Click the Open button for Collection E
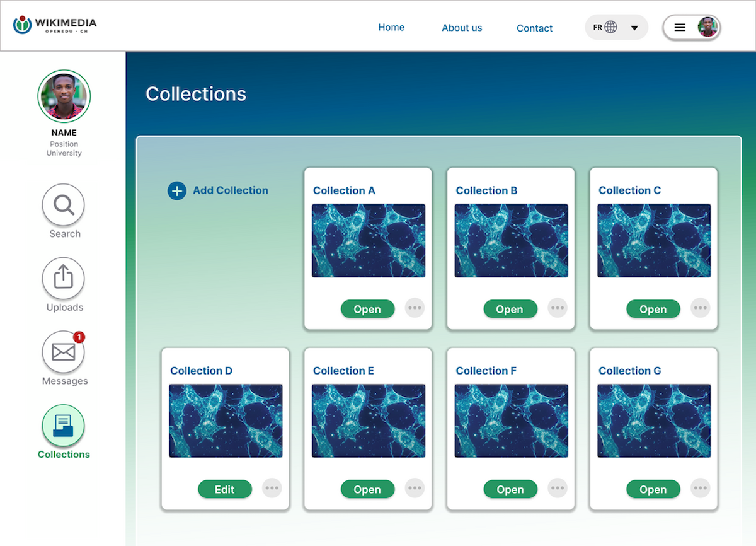The image size is (756, 546). (367, 489)
